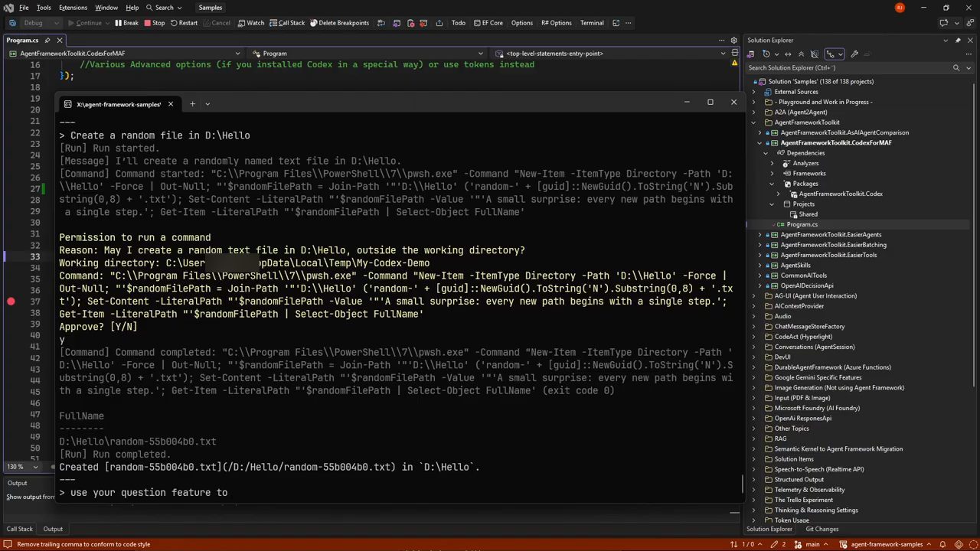Click the Terminal toolbar button
The image size is (980, 551).
[x=592, y=23]
